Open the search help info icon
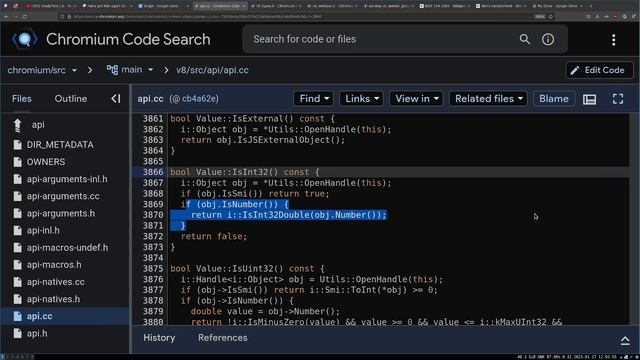This screenshot has height=360, width=640. pyautogui.click(x=548, y=39)
